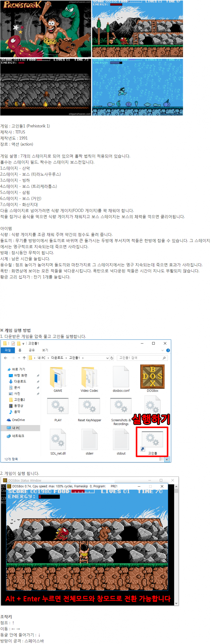The image size is (211, 644).
Task: Select the SDL_net.dll file
Action: coord(58,442)
